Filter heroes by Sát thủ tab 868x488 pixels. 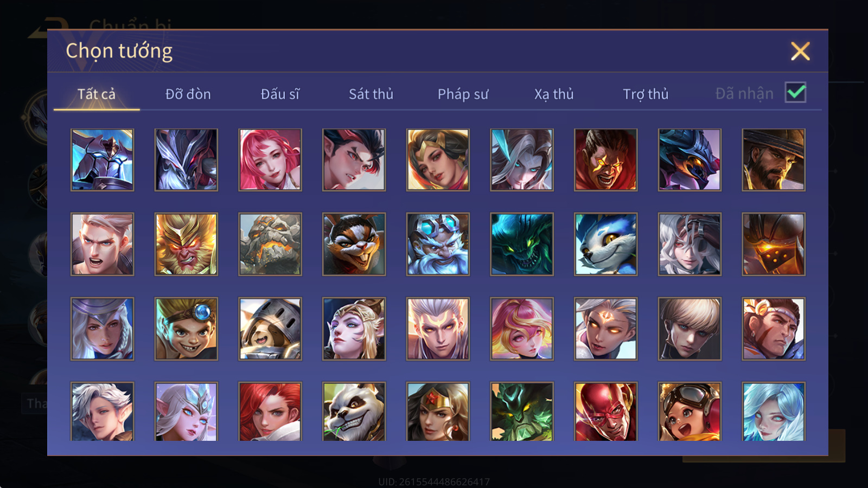click(x=371, y=94)
